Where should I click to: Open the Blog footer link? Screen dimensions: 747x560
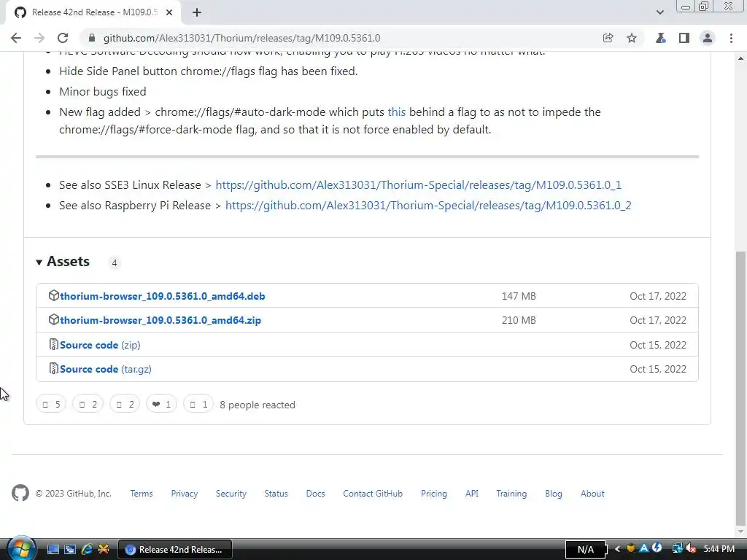tap(554, 494)
